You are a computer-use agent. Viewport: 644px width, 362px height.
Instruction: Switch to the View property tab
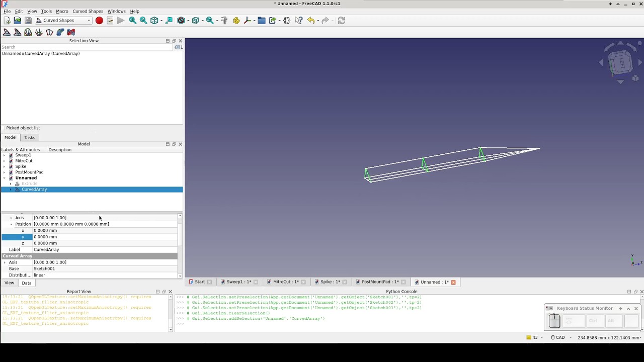(9, 283)
